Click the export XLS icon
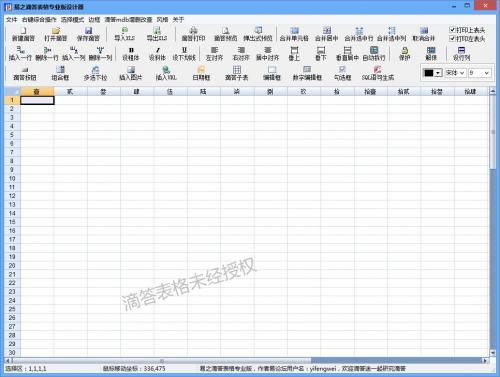500x377 pixels. tap(157, 31)
